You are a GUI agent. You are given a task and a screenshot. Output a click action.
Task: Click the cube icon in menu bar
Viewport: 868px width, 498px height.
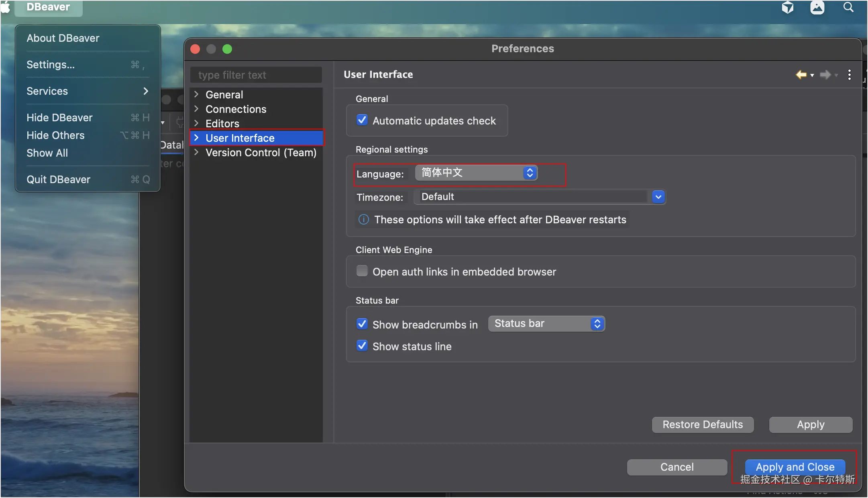point(788,7)
